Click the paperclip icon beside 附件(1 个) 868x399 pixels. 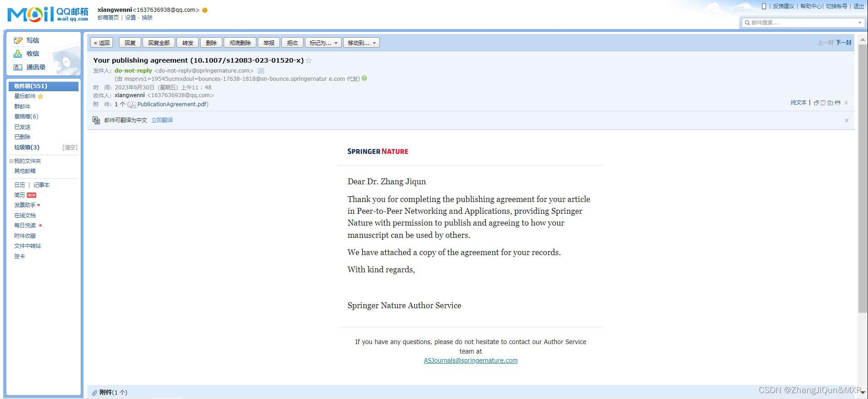[94, 393]
